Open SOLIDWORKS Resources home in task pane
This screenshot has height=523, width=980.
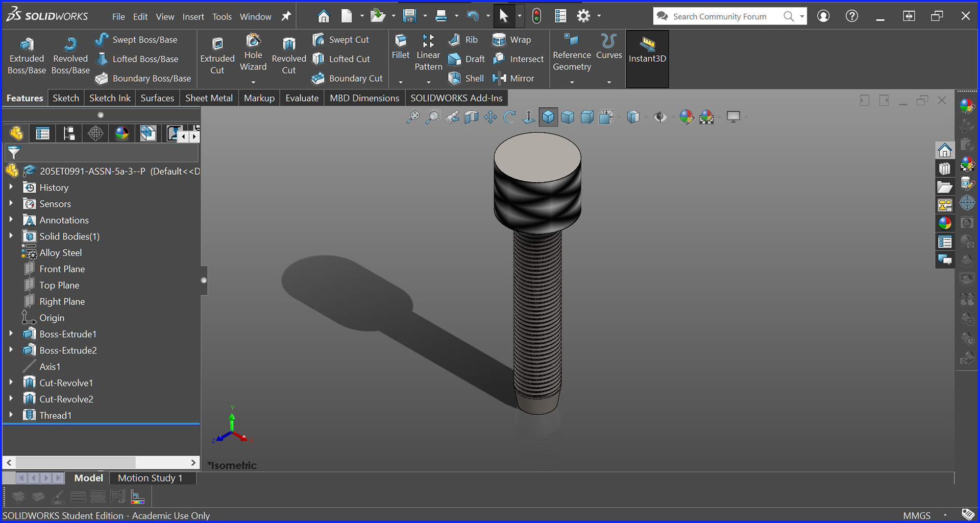tap(945, 150)
